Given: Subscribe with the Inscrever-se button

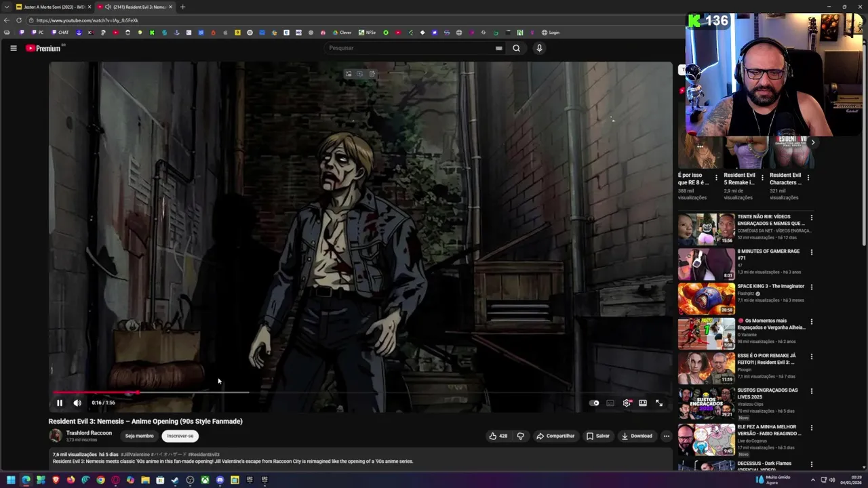Looking at the screenshot, I should pyautogui.click(x=180, y=436).
